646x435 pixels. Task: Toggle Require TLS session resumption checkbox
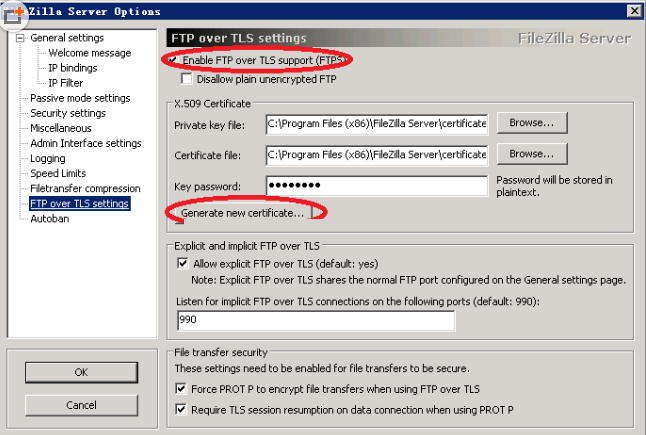pyautogui.click(x=181, y=410)
